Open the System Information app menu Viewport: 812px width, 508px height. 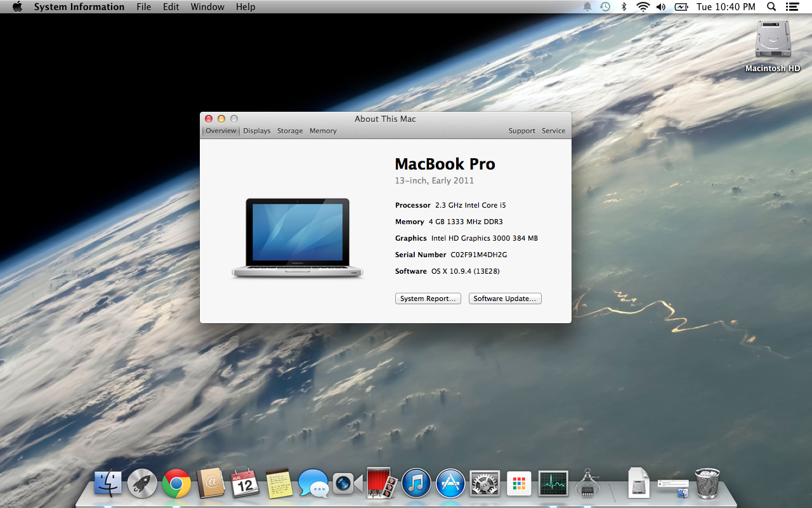79,7
